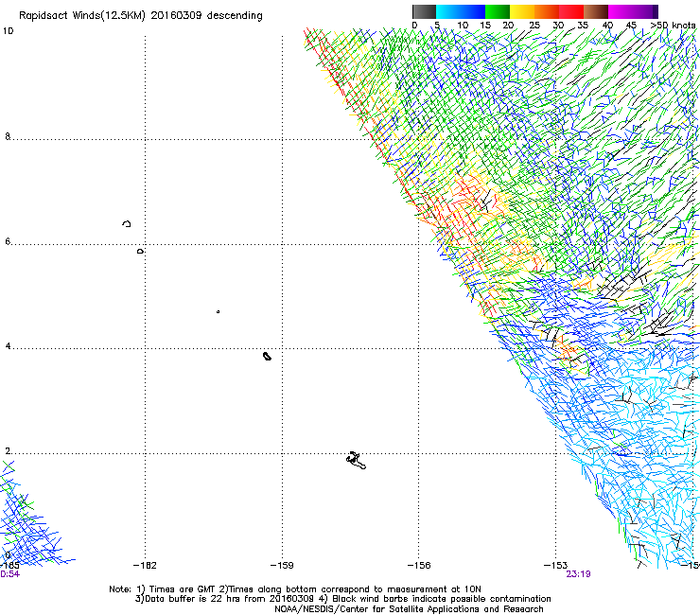Image resolution: width=700 pixels, height=615 pixels.
Task: Click the island outline above latitude 6 near -182
Action: coord(127,223)
